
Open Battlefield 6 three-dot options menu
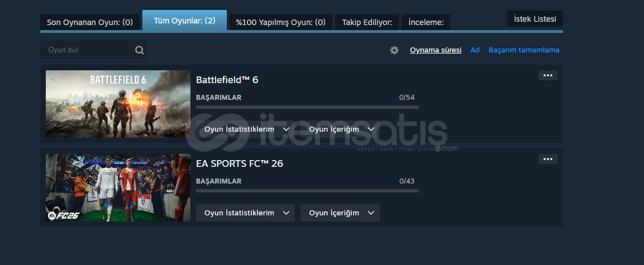point(547,75)
